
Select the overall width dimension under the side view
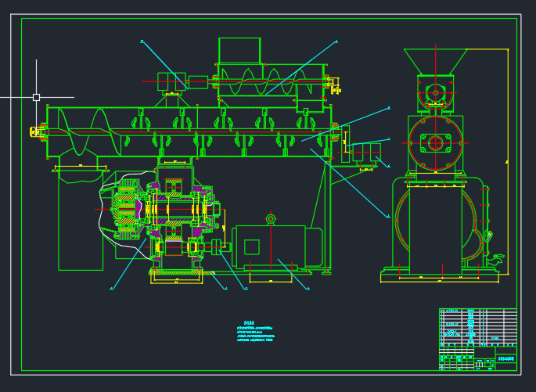point(440,282)
